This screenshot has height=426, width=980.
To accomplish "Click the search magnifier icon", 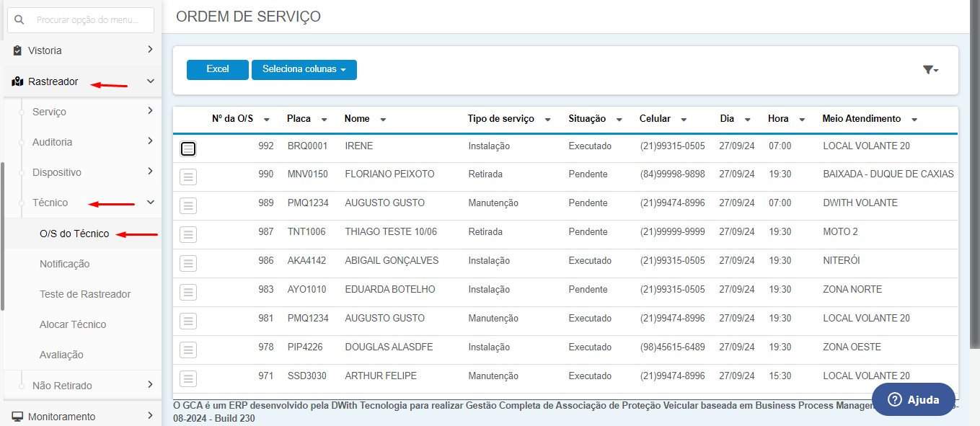I will pos(19,20).
